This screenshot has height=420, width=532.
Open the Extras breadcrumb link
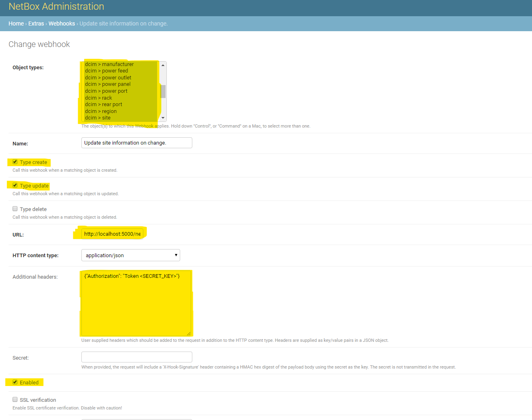(x=36, y=23)
